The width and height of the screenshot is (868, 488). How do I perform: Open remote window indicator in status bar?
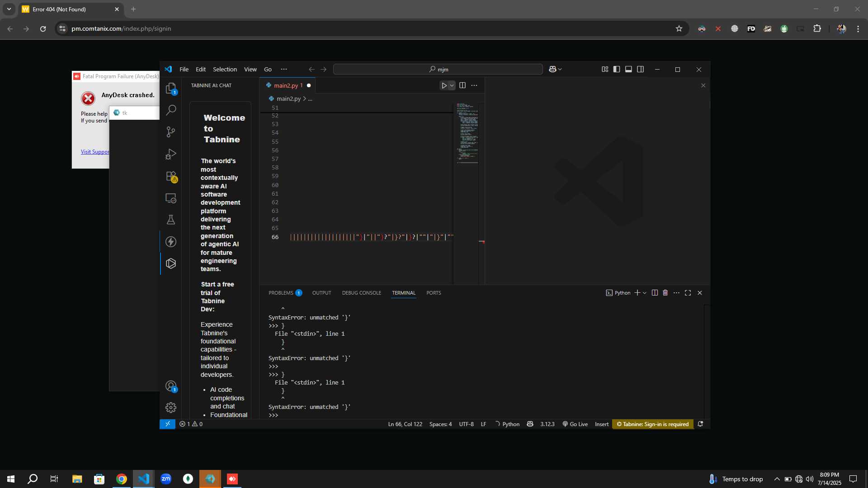pos(168,424)
